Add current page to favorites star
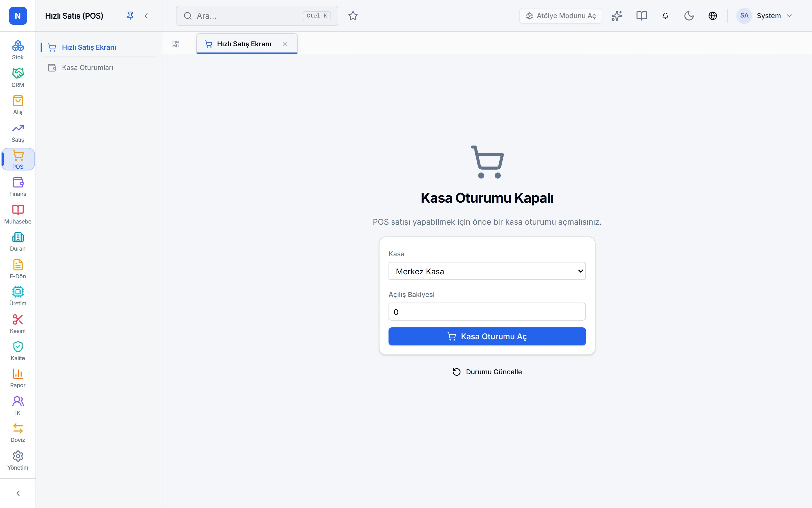This screenshot has height=508, width=812. [353, 16]
